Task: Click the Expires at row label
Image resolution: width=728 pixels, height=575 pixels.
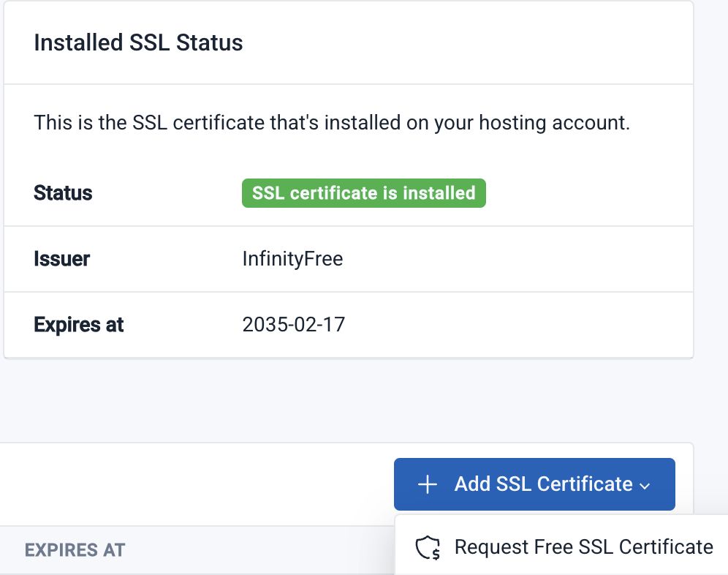Action: 78,324
